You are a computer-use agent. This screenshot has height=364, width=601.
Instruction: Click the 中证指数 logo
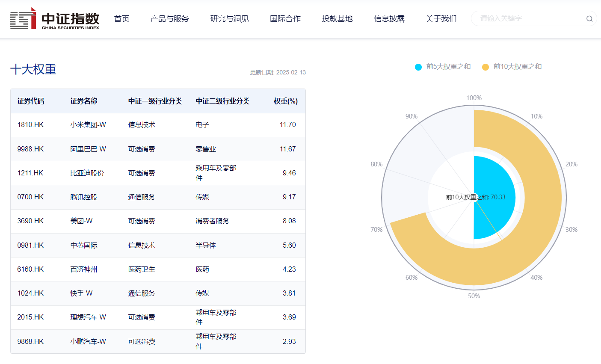(x=56, y=19)
